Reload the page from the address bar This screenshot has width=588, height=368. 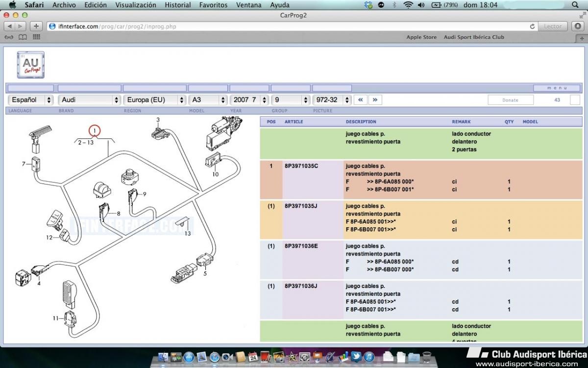point(532,26)
